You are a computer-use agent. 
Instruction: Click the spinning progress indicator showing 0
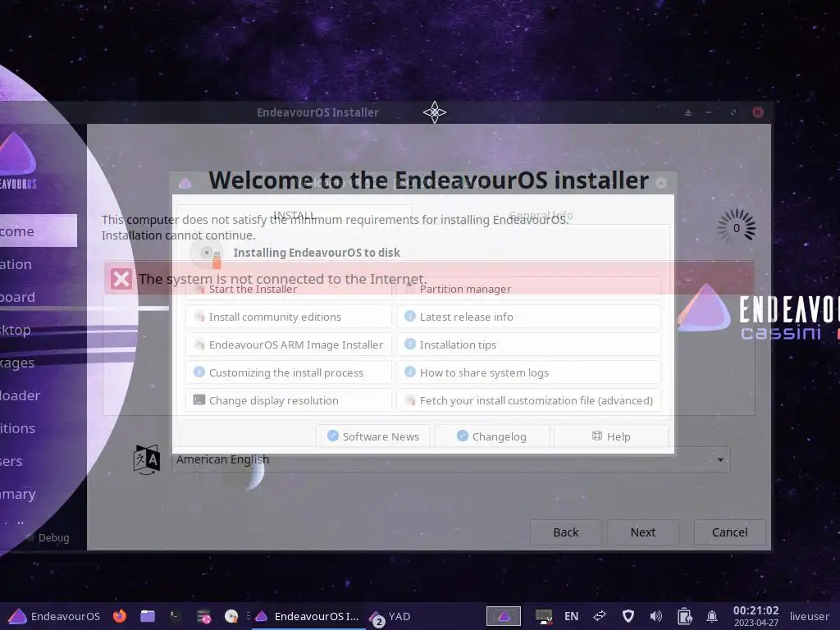tap(736, 227)
